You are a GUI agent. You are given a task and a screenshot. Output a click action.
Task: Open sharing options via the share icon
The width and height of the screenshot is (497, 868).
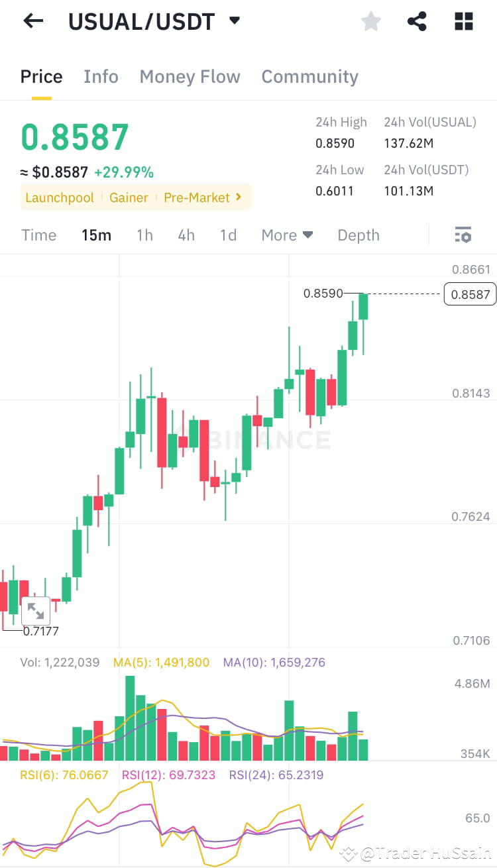tap(417, 21)
